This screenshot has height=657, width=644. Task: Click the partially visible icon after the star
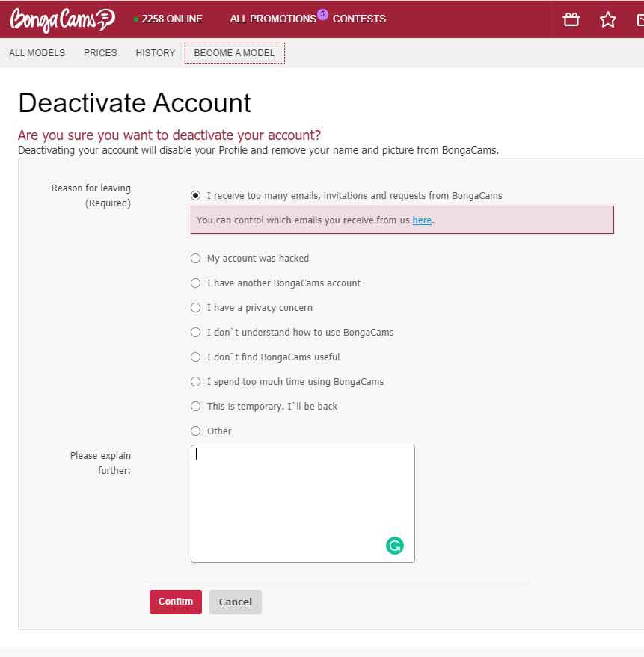pos(640,19)
